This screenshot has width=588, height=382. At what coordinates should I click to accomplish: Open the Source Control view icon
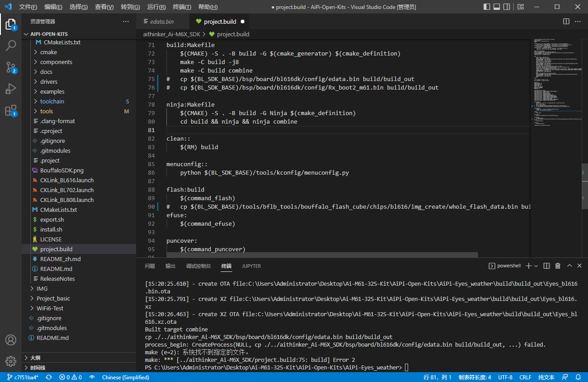(x=11, y=67)
